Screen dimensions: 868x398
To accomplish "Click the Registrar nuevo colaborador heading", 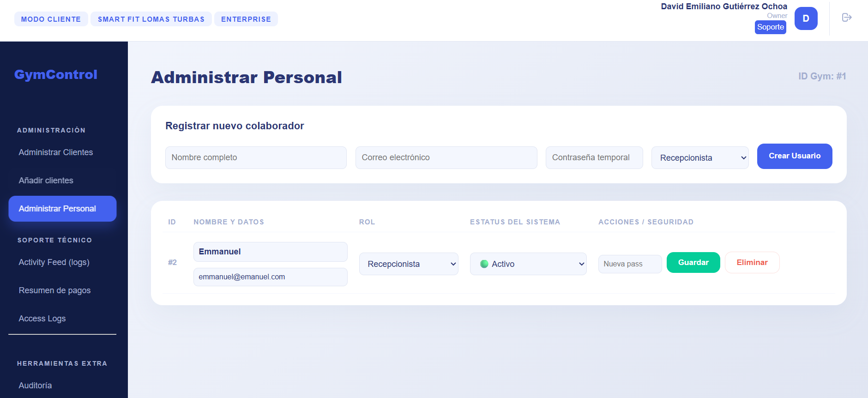I will coord(235,126).
